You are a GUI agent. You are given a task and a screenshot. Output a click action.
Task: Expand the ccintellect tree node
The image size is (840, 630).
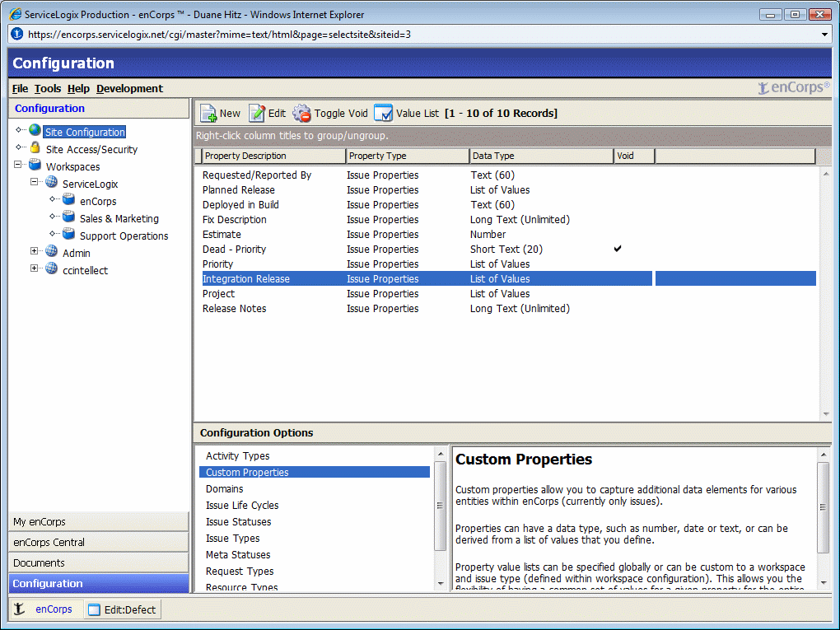[35, 268]
